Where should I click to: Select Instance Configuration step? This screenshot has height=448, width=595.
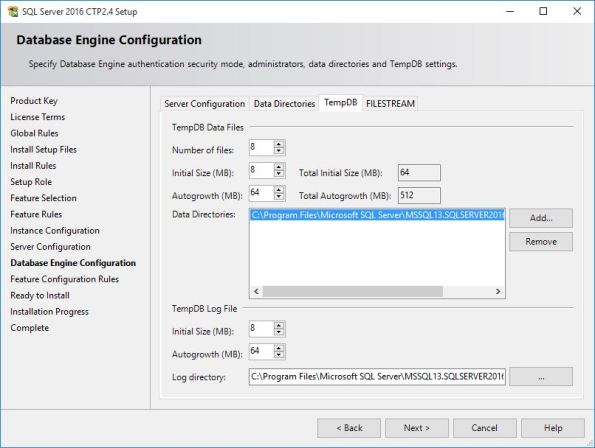[x=55, y=231]
